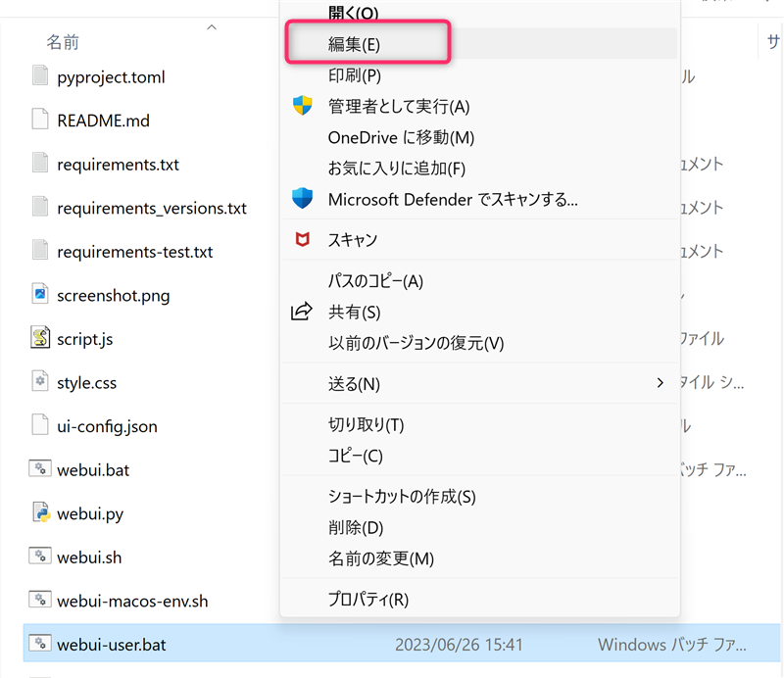Click the red スキャン shield icon
This screenshot has width=784, height=678.
(302, 238)
